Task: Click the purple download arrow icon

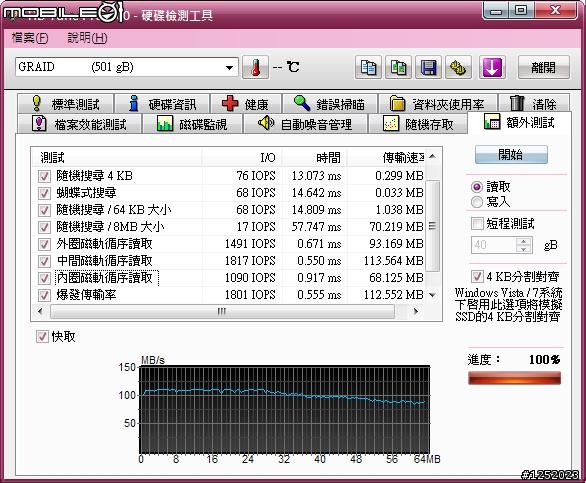Action: click(492, 68)
